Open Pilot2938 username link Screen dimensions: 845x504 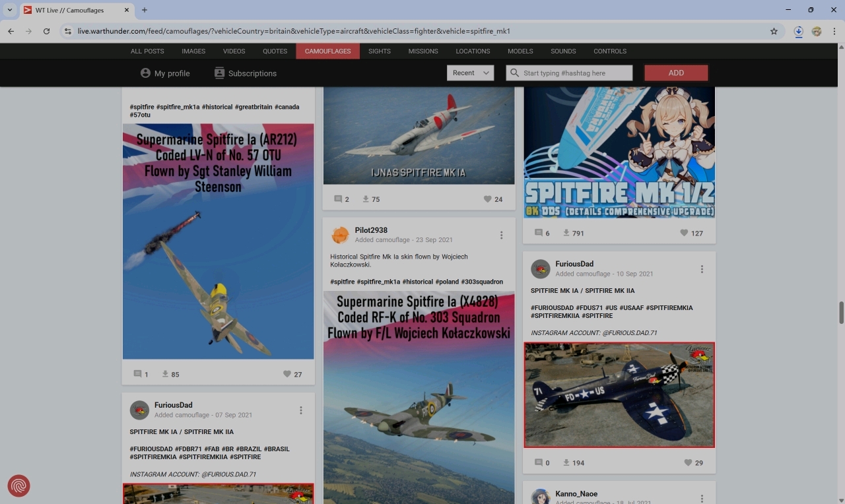371,230
